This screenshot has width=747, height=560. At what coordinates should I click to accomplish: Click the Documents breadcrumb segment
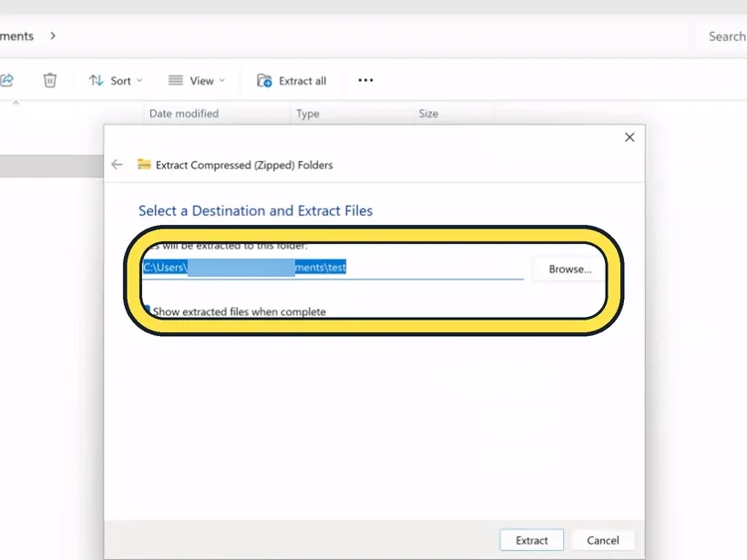point(16,36)
